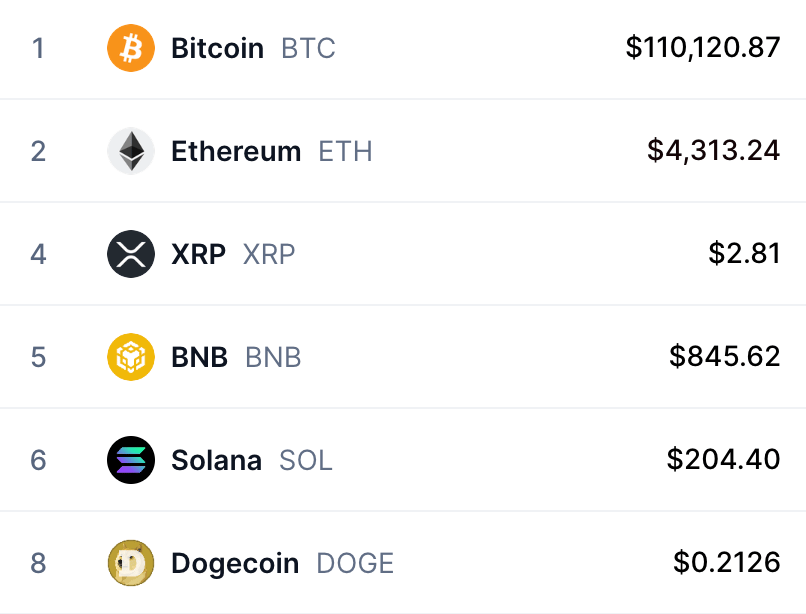Open the Bitcoin name link
The height and width of the screenshot is (614, 806).
[217, 48]
